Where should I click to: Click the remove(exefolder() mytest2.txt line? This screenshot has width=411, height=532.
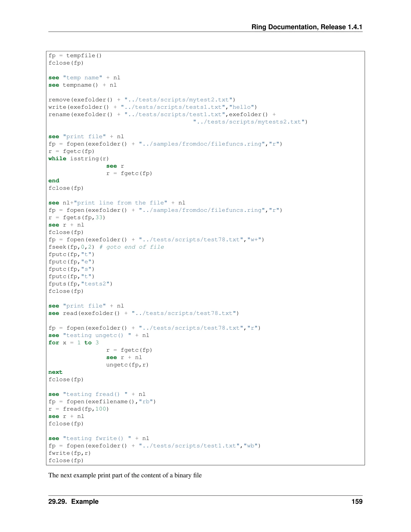pos(142,100)
